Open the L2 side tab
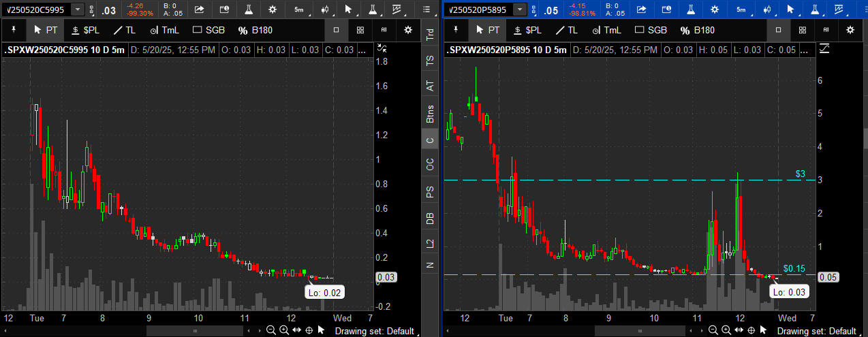 tap(429, 244)
